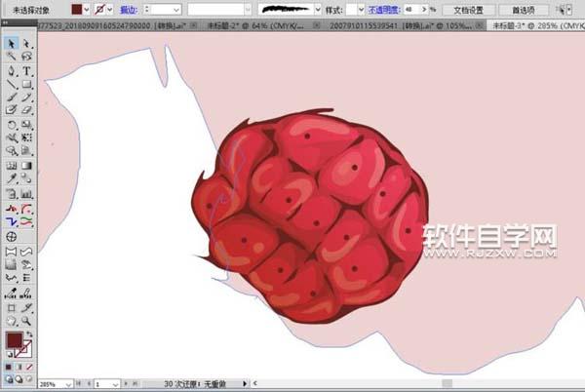The height and width of the screenshot is (392, 585).
Task: Go to next artboard arrow in status bar
Action: click(x=126, y=383)
